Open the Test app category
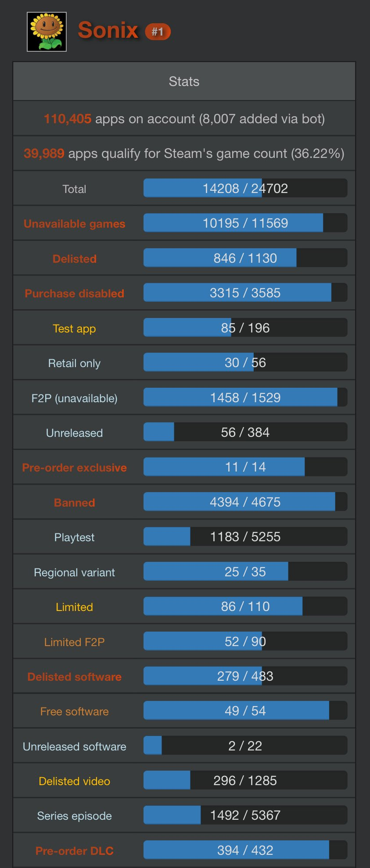The image size is (370, 868). (x=74, y=329)
